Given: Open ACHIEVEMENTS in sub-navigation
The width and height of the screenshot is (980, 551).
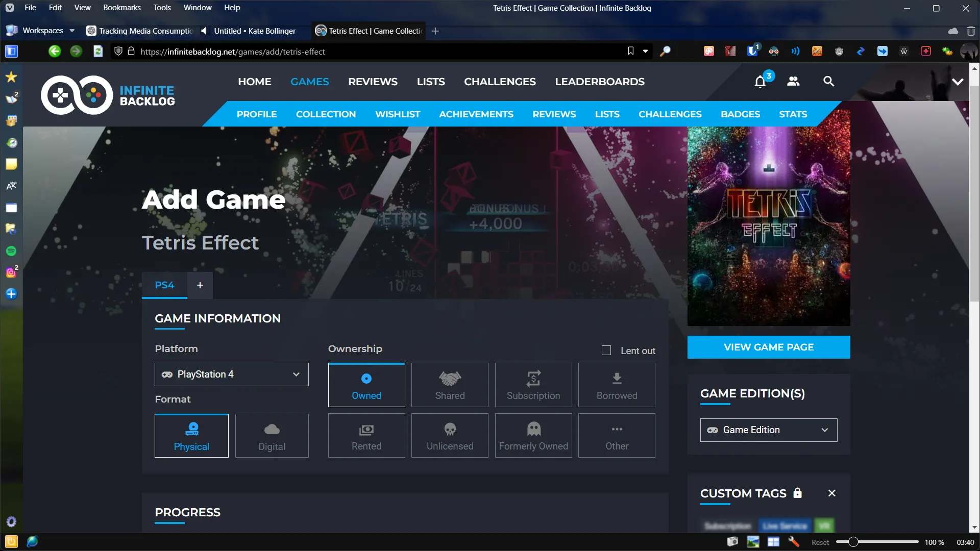Looking at the screenshot, I should tap(476, 114).
